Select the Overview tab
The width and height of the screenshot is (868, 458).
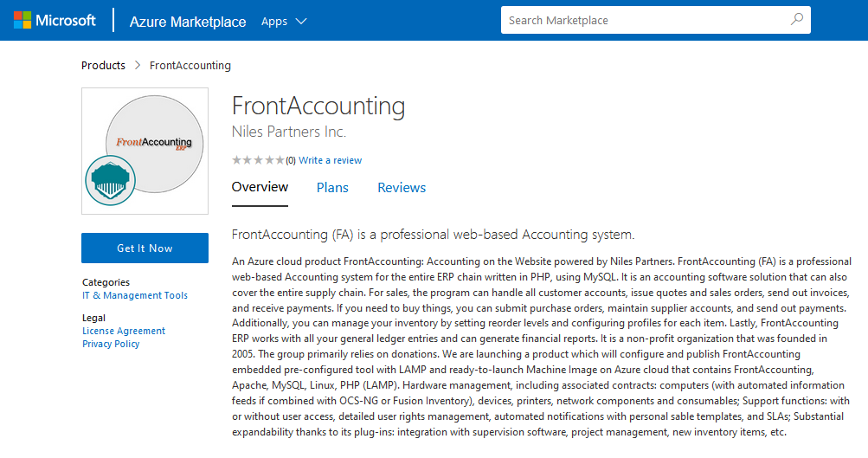260,187
